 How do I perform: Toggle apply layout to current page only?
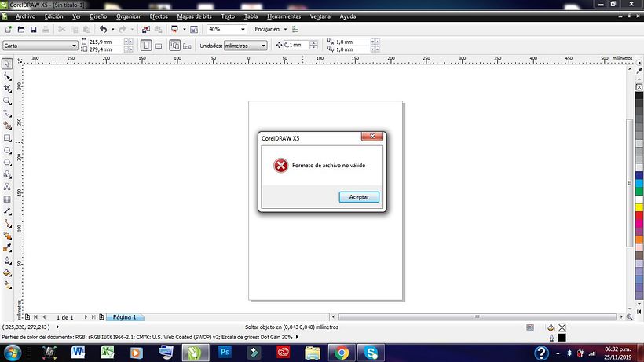187,46
